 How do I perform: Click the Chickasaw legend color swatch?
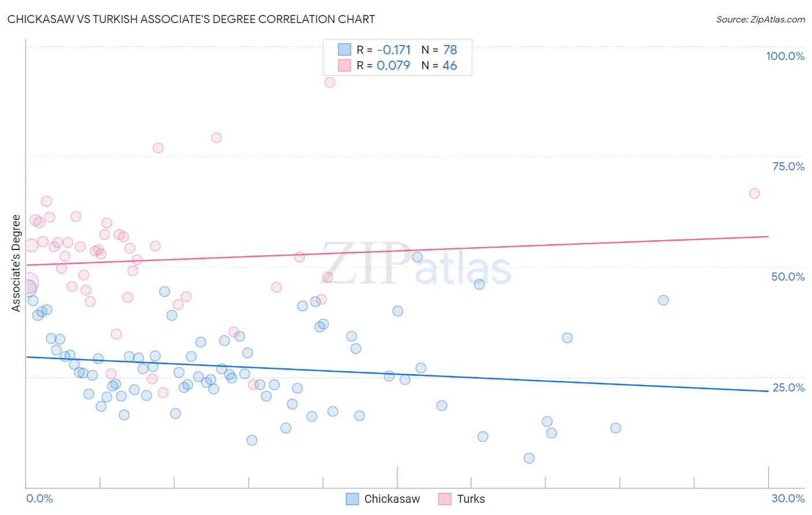(352, 499)
